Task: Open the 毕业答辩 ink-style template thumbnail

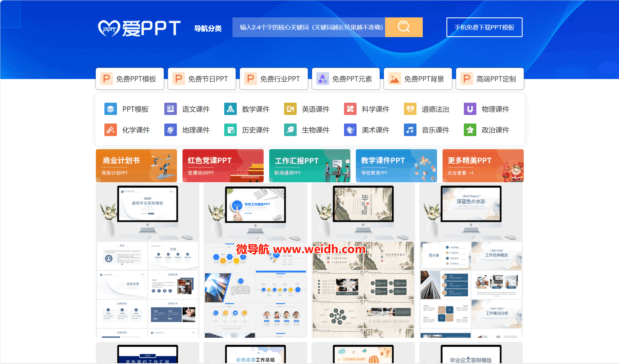Action: (x=363, y=260)
